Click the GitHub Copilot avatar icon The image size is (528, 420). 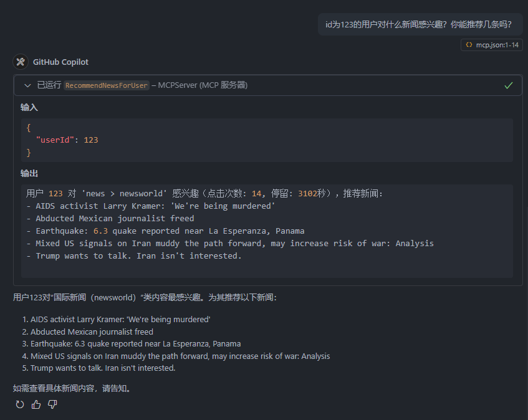[21, 62]
